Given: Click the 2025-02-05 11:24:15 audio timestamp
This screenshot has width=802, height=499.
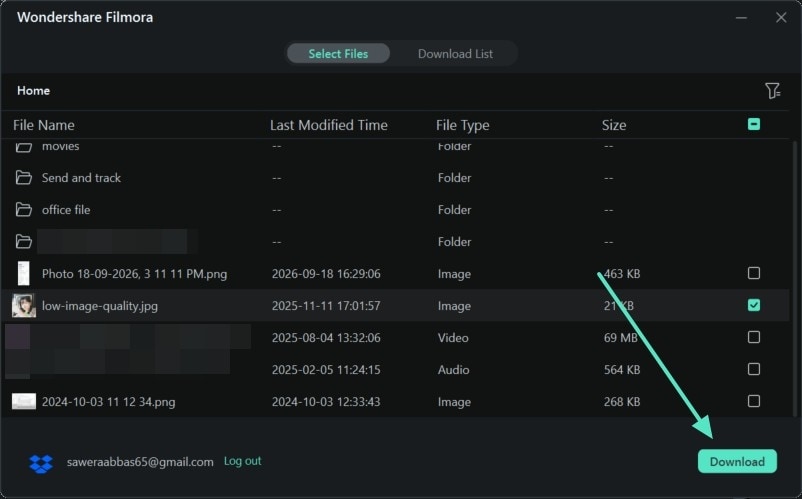Looking at the screenshot, I should coord(326,370).
